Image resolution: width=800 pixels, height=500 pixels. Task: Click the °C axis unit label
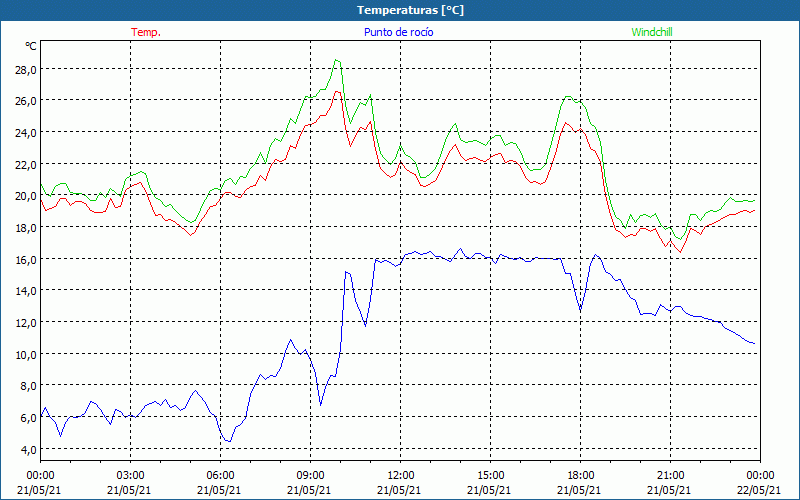coord(31,46)
